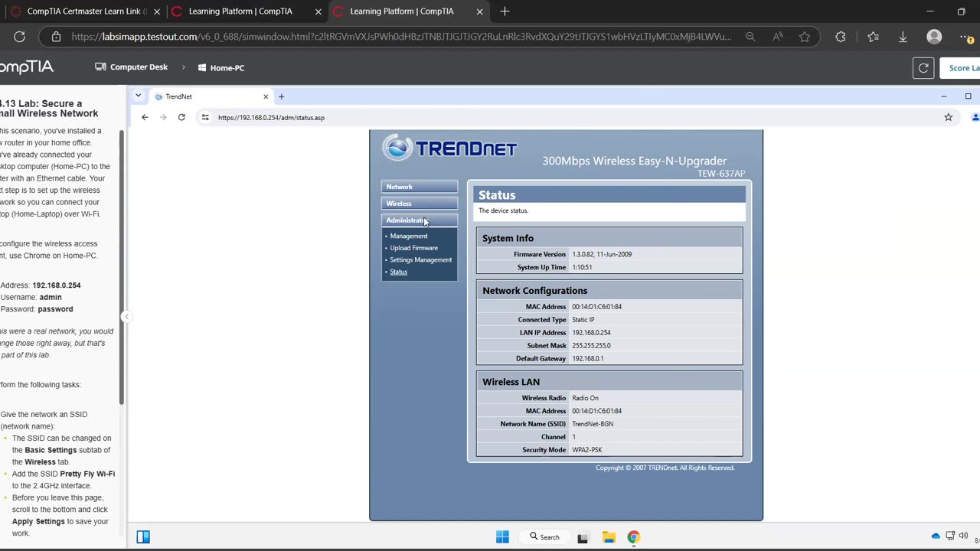Click firmware version 1.3.0.82, 11-Jun-2009

pyautogui.click(x=602, y=254)
